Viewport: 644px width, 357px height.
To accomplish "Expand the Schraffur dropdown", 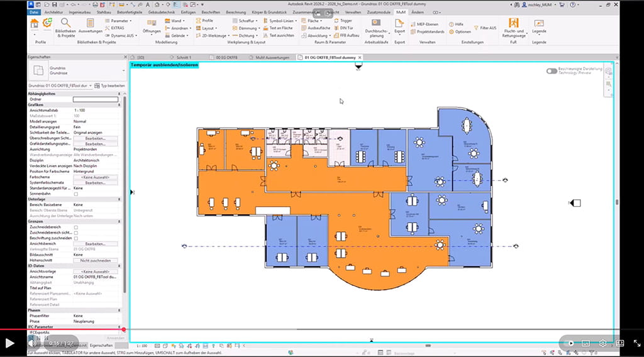I will coord(245,21).
